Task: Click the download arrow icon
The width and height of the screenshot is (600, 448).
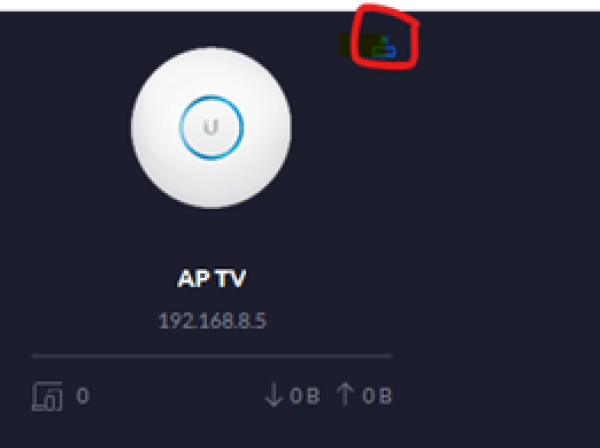Action: coord(273,395)
